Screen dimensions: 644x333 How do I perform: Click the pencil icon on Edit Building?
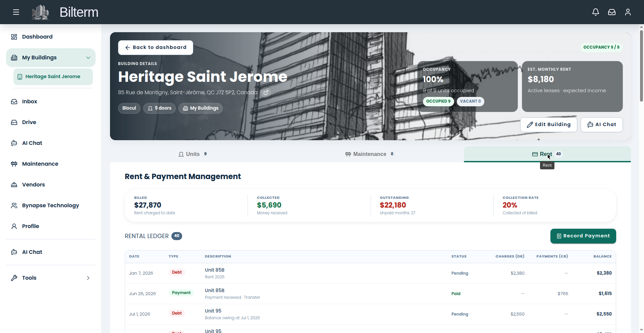[530, 125]
